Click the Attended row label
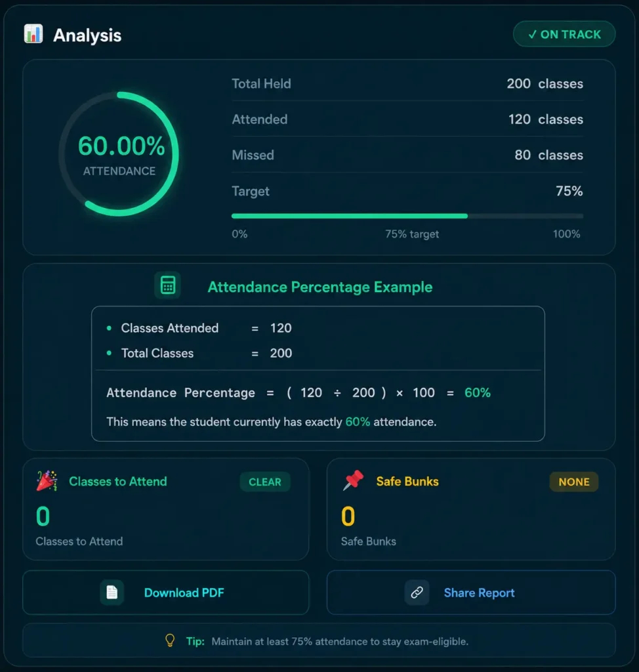 pos(260,119)
